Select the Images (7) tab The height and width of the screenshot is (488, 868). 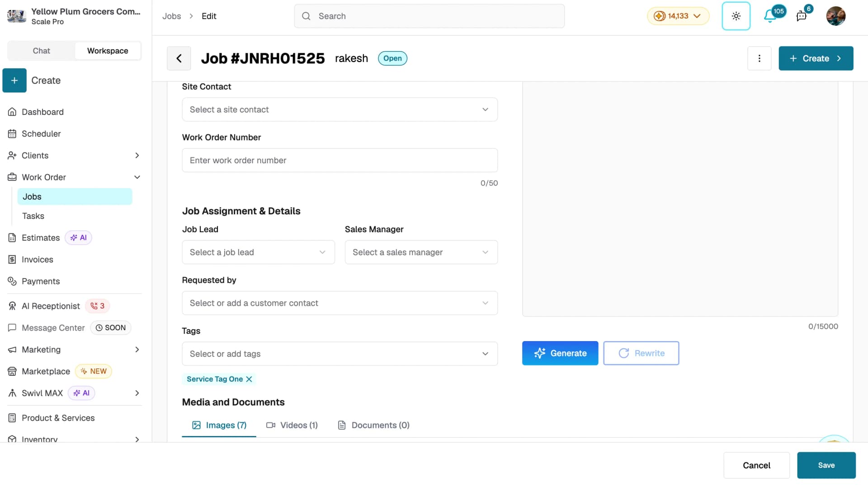pyautogui.click(x=219, y=425)
